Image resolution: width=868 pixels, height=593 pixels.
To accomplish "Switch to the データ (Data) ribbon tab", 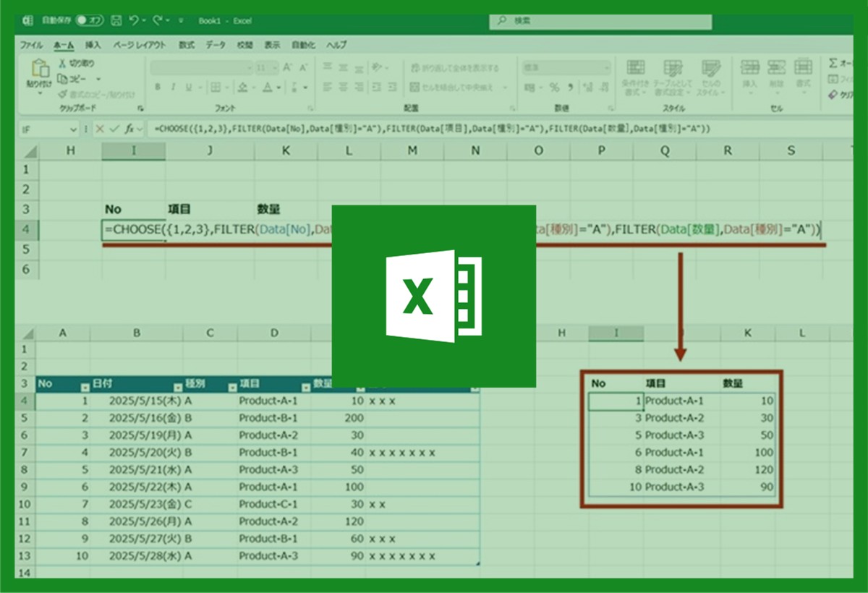I will (x=215, y=45).
